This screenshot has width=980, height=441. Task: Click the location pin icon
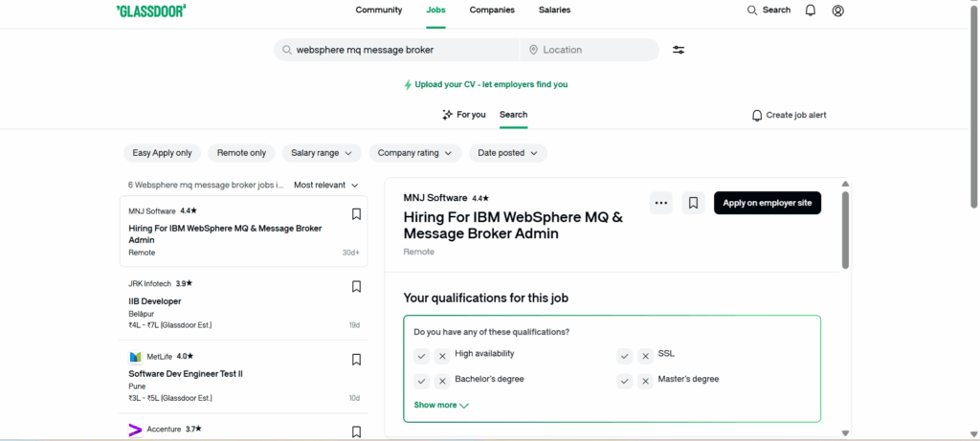click(x=533, y=50)
